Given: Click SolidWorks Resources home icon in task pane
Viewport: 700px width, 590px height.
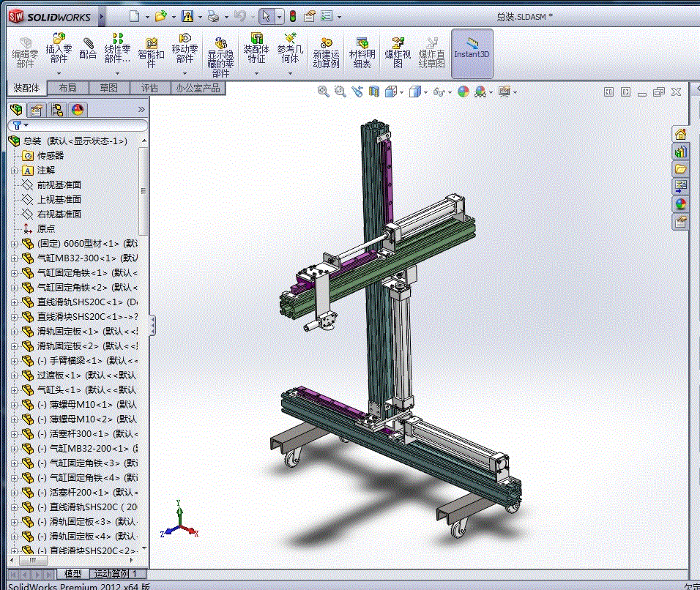Looking at the screenshot, I should point(680,135).
